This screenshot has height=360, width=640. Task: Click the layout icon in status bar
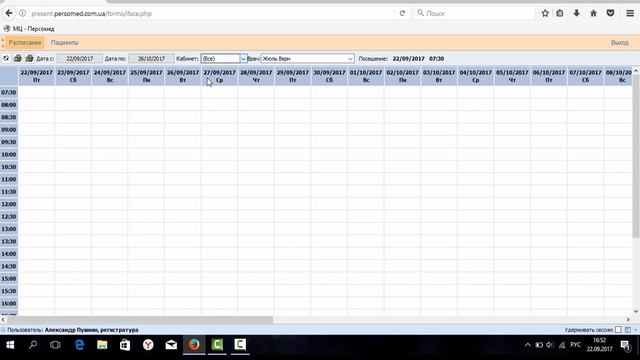(x=628, y=330)
